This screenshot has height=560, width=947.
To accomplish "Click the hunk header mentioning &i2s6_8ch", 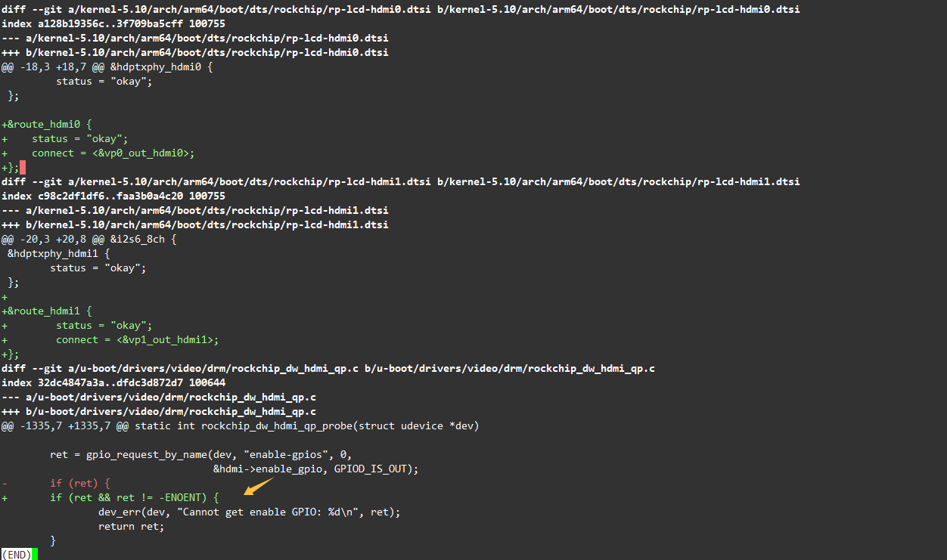I will click(x=89, y=239).
